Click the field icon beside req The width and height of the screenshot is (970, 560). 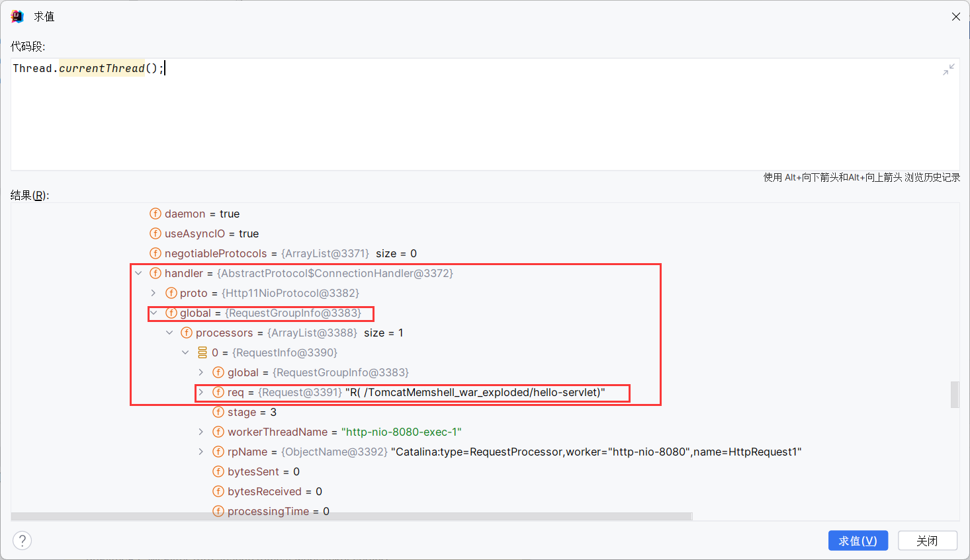[218, 392]
